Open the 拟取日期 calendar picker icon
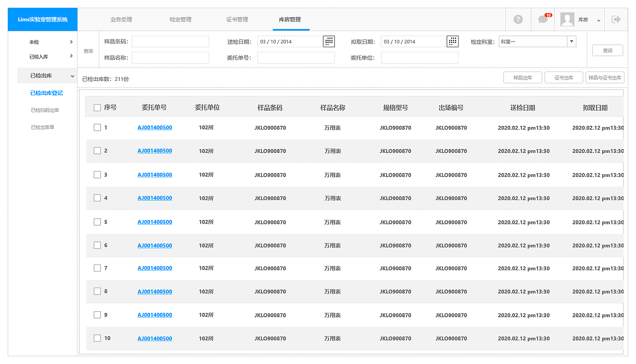Viewport: 636px width, 364px height. 453,42
